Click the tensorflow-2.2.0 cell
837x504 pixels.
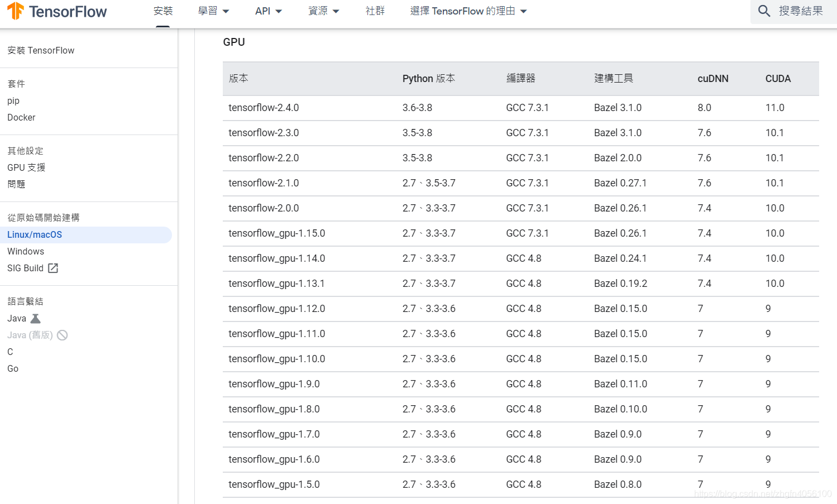click(264, 158)
